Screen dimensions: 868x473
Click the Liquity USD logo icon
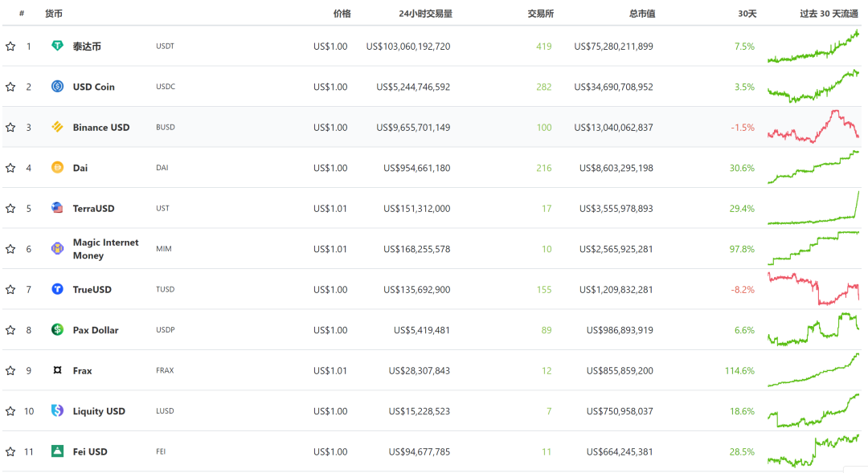point(57,410)
